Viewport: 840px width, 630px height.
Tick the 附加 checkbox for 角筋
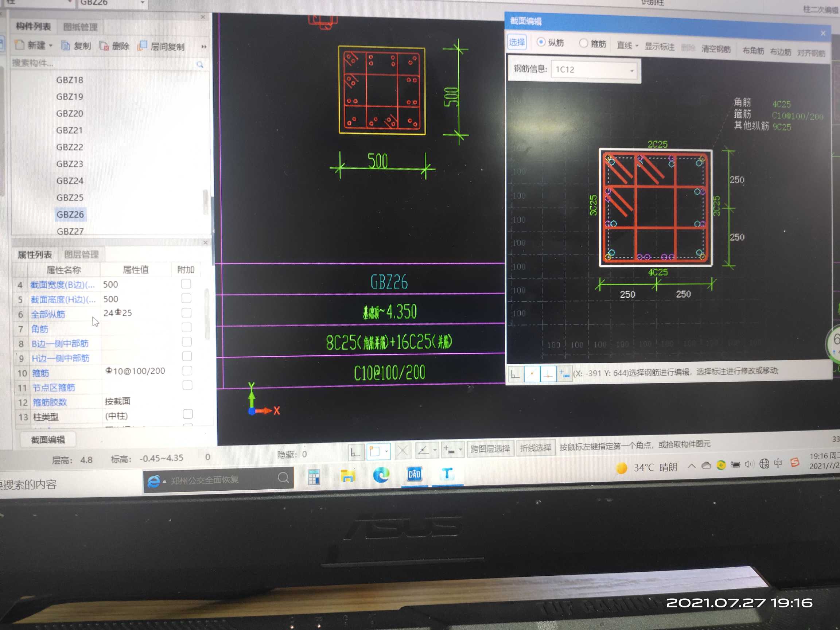click(186, 327)
